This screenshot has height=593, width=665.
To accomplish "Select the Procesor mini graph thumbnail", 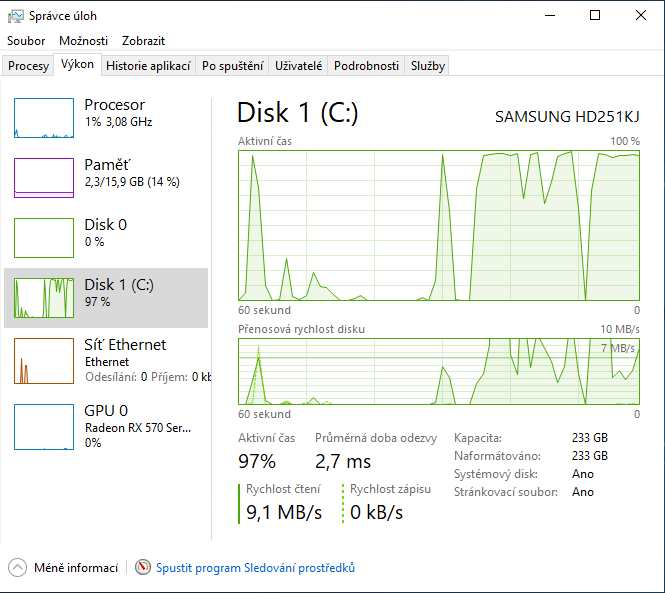I will pos(44,118).
